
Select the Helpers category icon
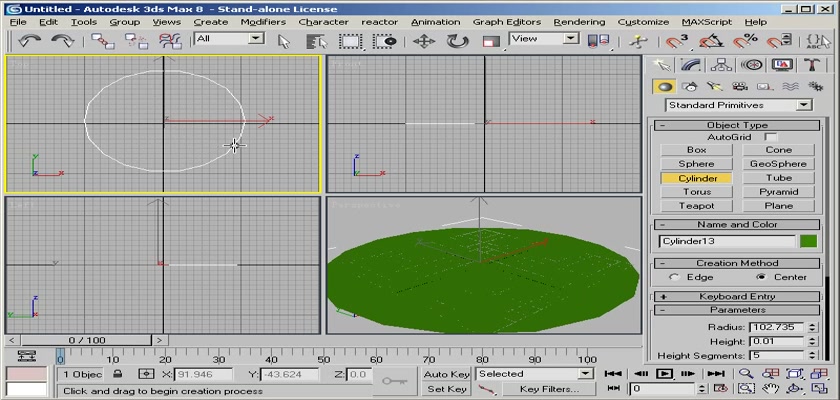point(764,86)
